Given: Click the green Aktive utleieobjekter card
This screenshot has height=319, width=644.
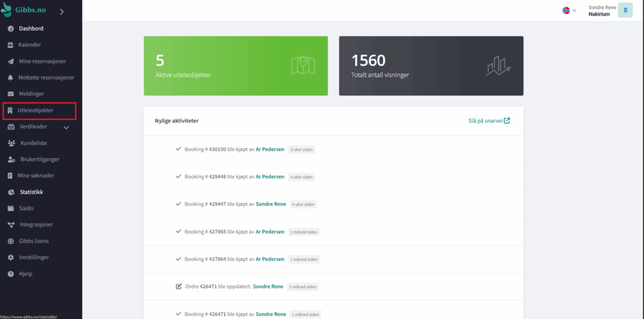Looking at the screenshot, I should [235, 66].
